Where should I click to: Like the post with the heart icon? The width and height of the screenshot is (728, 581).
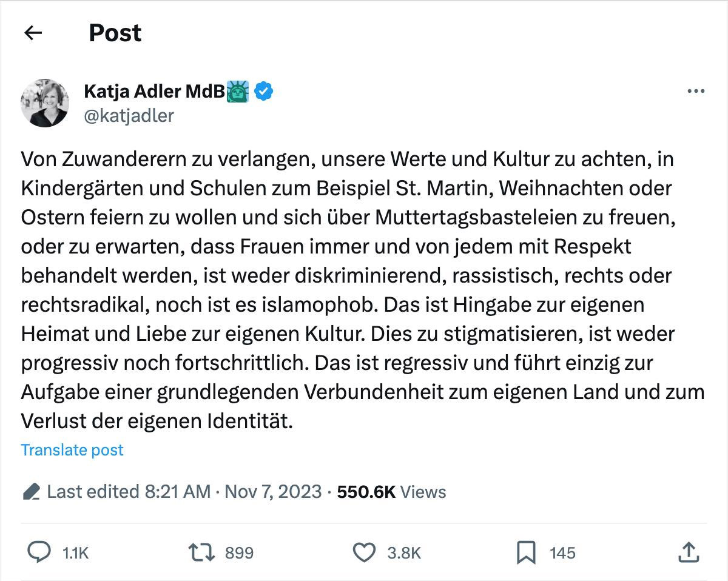coord(364,552)
